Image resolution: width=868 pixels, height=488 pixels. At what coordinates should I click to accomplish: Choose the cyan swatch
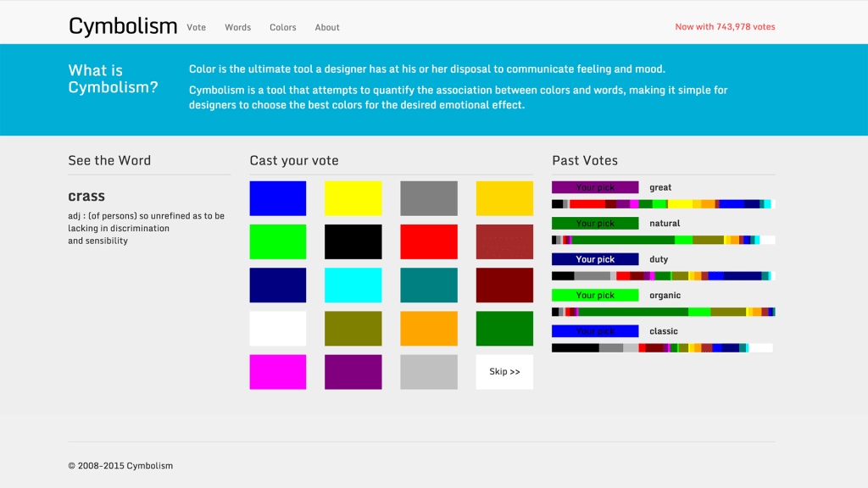353,285
